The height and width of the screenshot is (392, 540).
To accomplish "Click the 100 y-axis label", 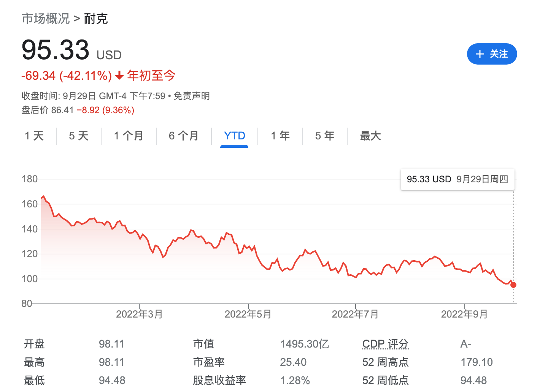I will click(x=30, y=279).
